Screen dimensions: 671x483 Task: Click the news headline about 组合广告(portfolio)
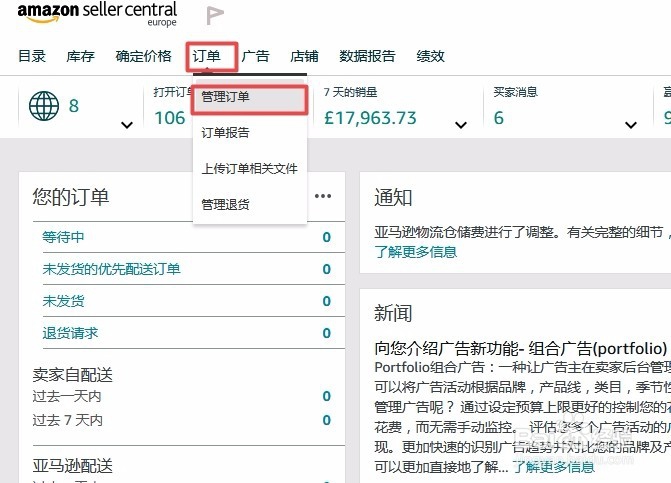coord(520,349)
